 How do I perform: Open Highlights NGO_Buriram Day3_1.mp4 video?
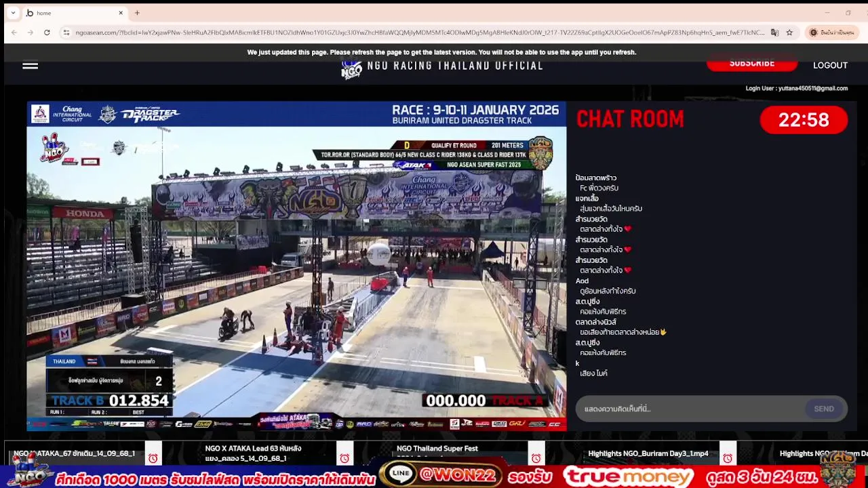648,453
